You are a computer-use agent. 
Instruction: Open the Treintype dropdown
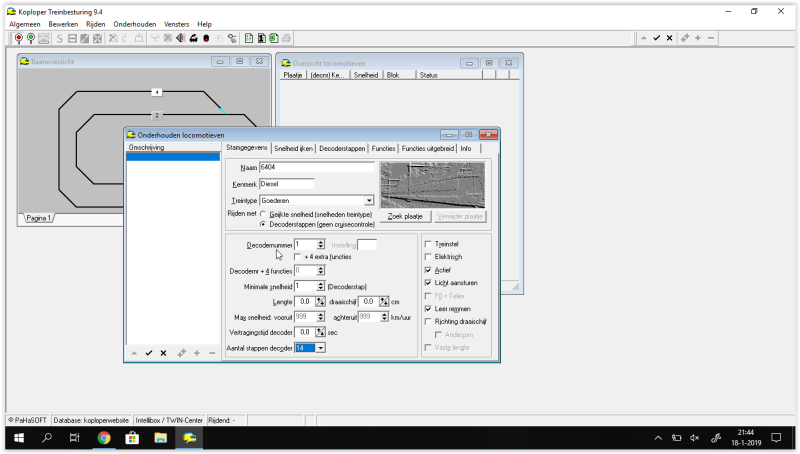(x=369, y=201)
